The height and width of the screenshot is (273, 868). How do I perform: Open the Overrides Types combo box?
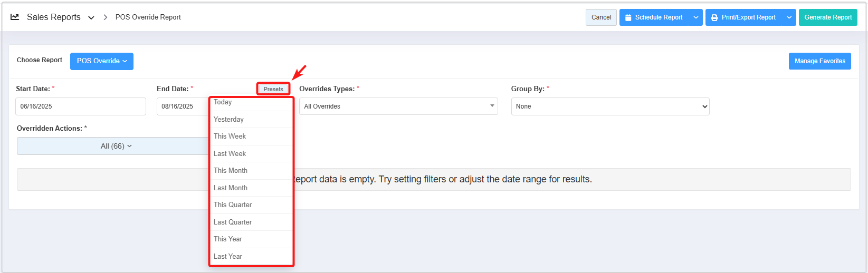click(x=398, y=106)
